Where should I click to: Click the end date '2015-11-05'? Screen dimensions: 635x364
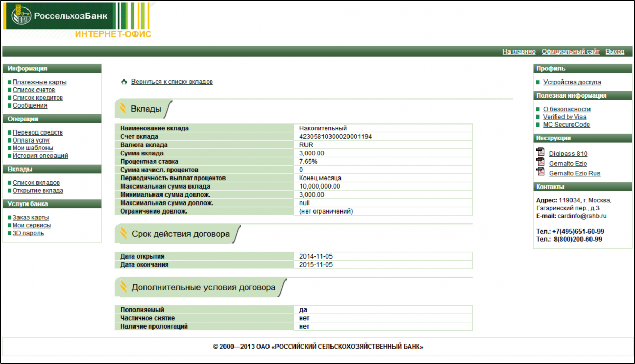[x=316, y=264]
